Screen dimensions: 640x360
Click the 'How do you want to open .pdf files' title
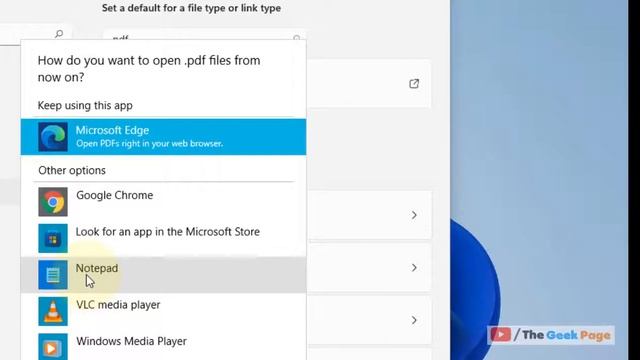[149, 69]
